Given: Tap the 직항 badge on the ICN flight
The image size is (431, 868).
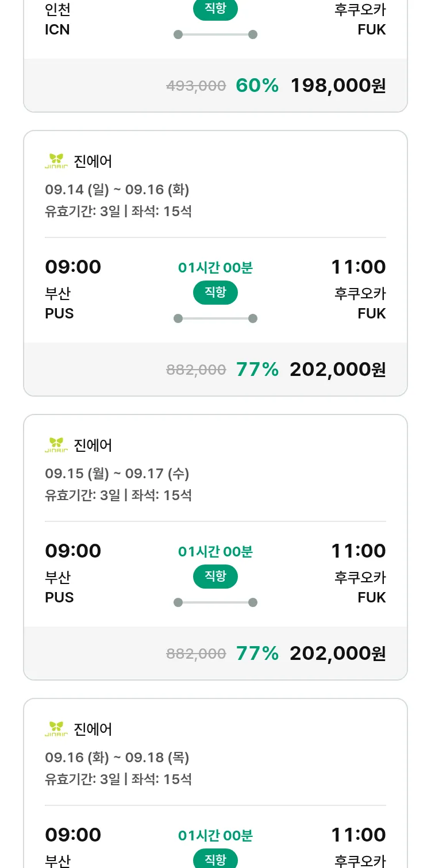Looking at the screenshot, I should coord(215,9).
